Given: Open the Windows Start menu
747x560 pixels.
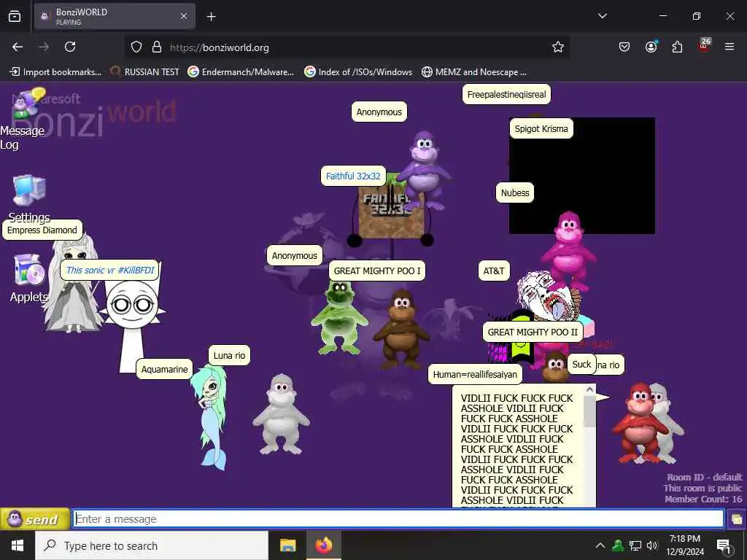Looking at the screenshot, I should click(18, 545).
